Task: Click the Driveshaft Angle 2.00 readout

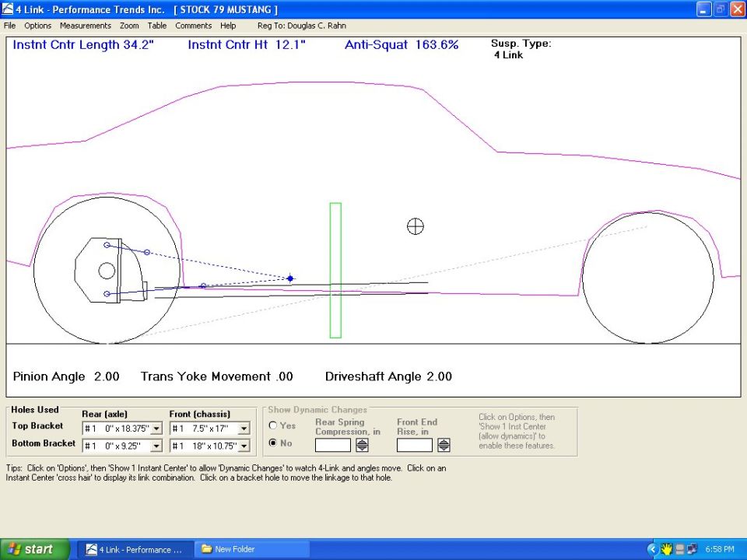Action: point(389,376)
